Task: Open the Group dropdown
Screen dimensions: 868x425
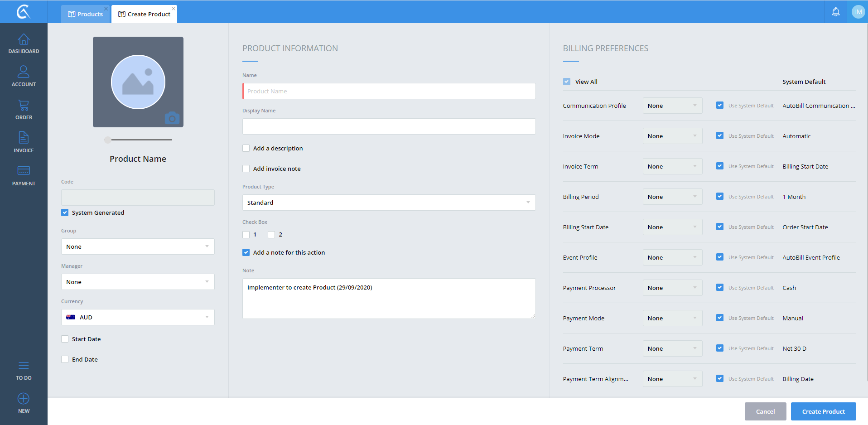Action: (138, 246)
